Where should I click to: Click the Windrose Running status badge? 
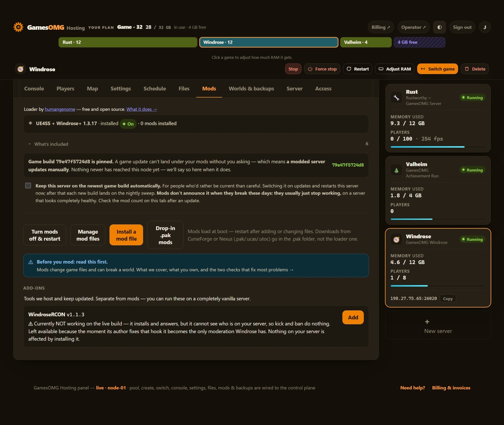472,239
